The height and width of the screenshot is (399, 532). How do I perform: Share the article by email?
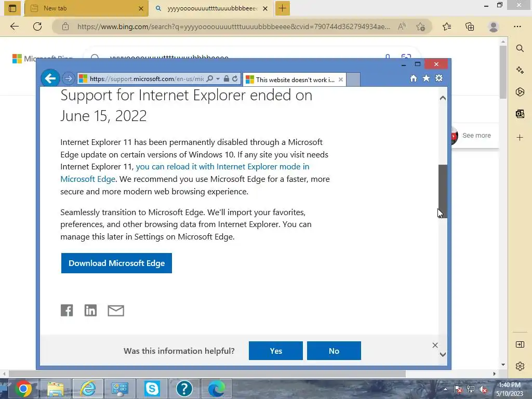point(116,311)
